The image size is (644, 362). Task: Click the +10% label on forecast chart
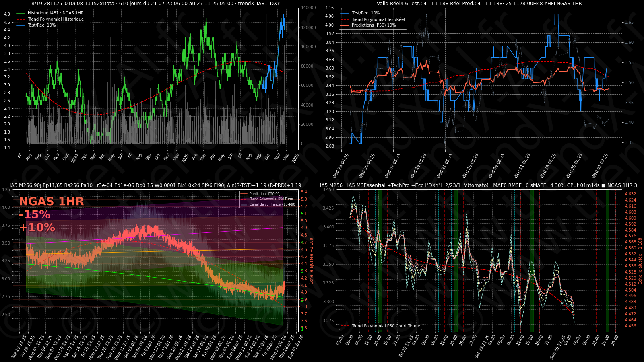tap(37, 228)
